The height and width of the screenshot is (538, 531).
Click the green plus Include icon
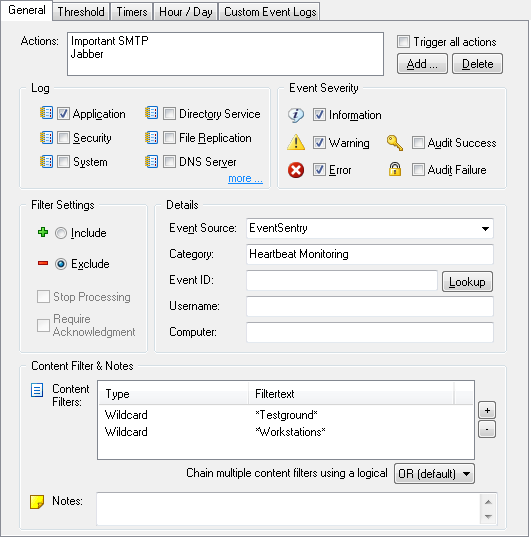(43, 232)
